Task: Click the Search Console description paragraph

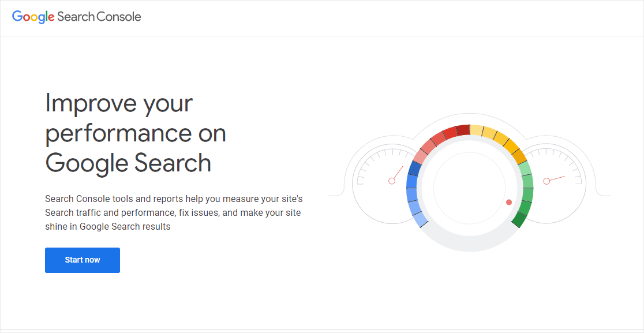Action: point(174,212)
